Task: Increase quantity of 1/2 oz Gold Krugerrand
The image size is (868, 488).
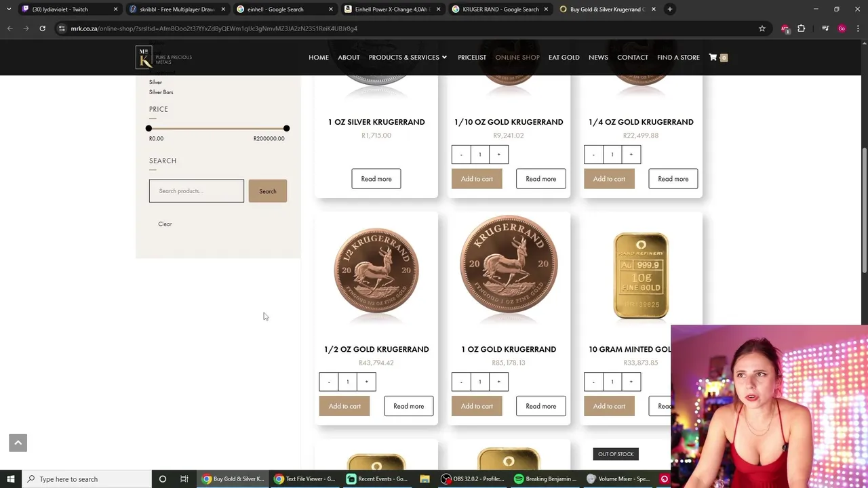Action: 366,382
